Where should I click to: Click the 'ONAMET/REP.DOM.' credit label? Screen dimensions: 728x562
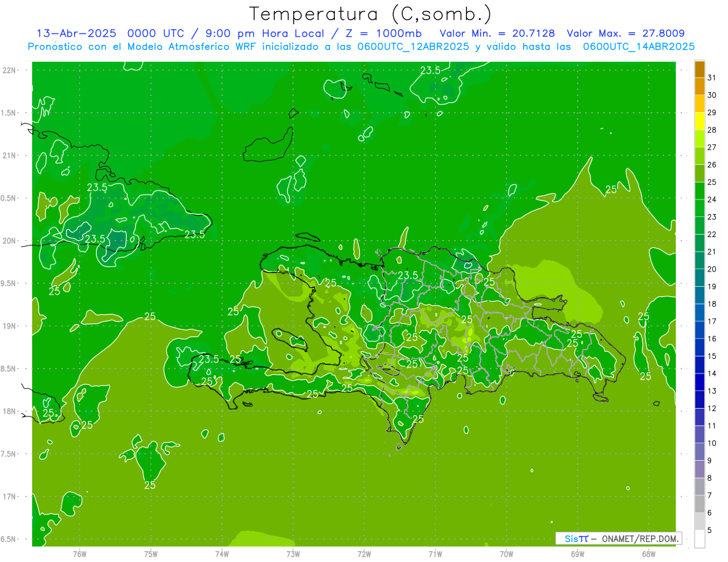click(x=639, y=538)
